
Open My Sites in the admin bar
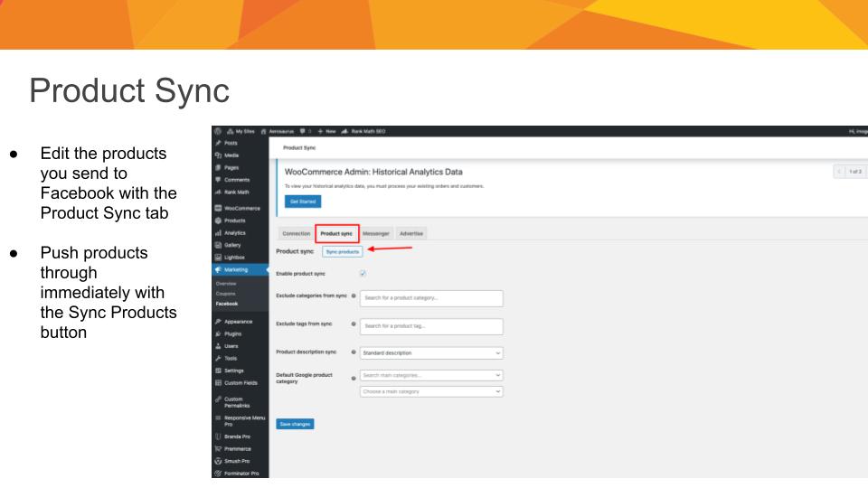point(241,131)
